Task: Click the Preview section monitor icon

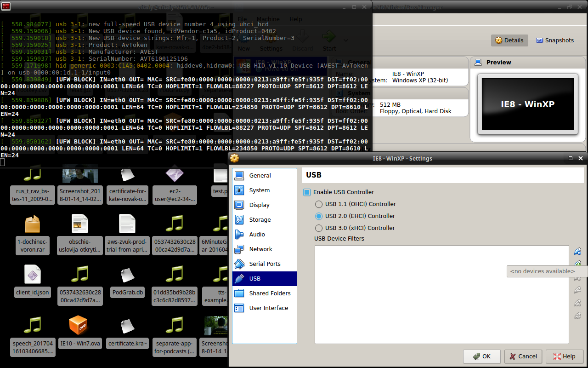Action: (x=478, y=62)
